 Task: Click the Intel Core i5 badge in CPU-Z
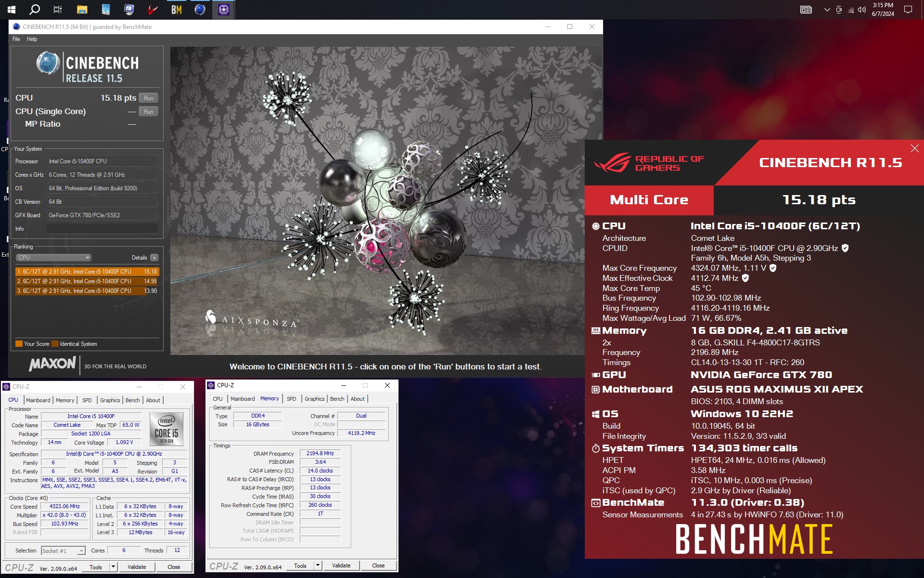[167, 429]
